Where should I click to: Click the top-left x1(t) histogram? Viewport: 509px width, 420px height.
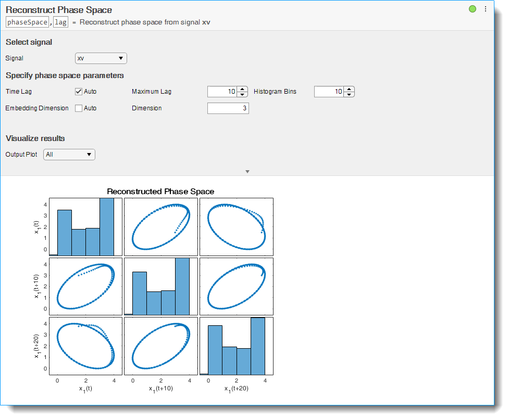[x=85, y=227]
